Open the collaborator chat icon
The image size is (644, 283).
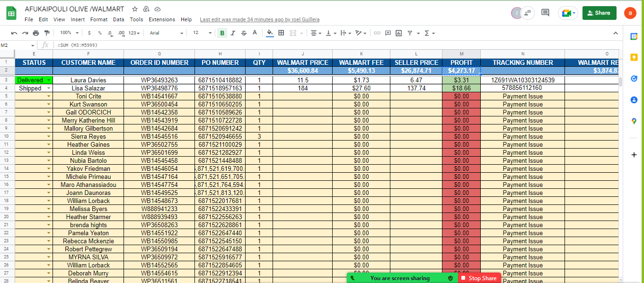[x=528, y=13]
